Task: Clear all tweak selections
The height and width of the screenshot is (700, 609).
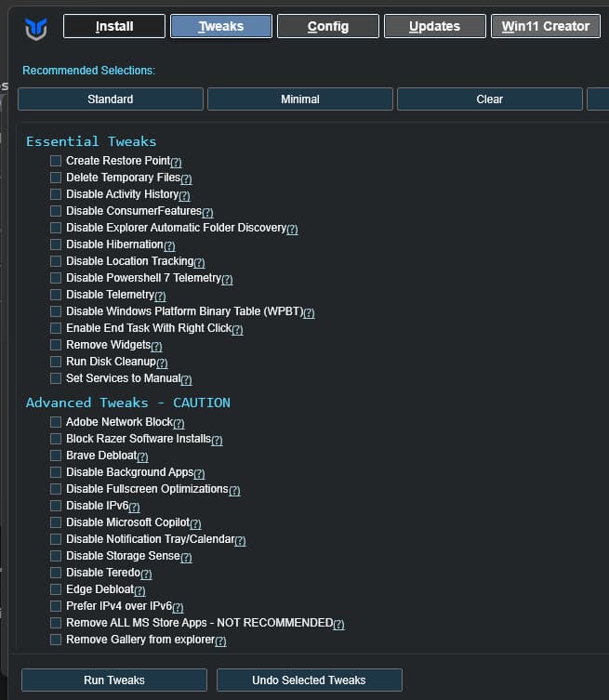Action: coord(490,99)
